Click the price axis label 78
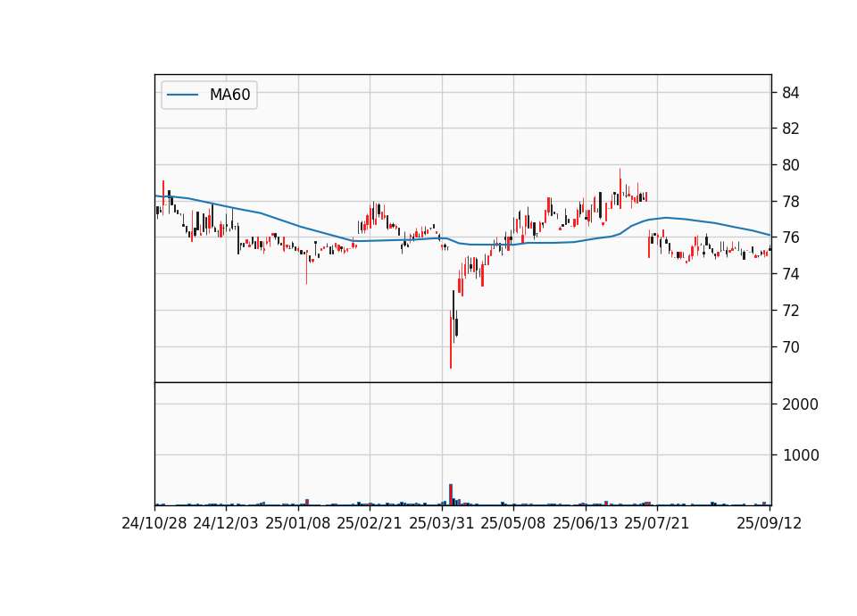The image size is (857, 616). pyautogui.click(x=790, y=202)
